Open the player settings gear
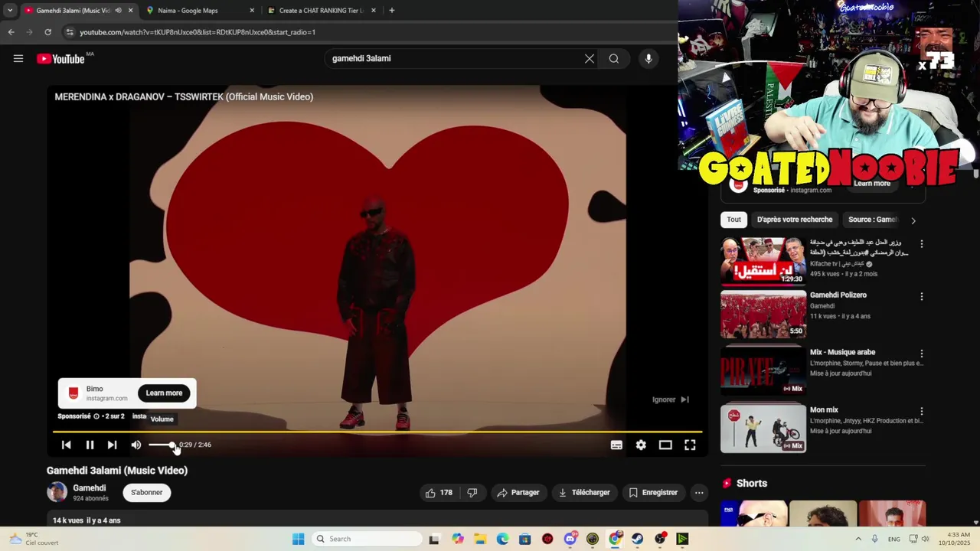Screen dimensions: 980x551 [641, 445]
